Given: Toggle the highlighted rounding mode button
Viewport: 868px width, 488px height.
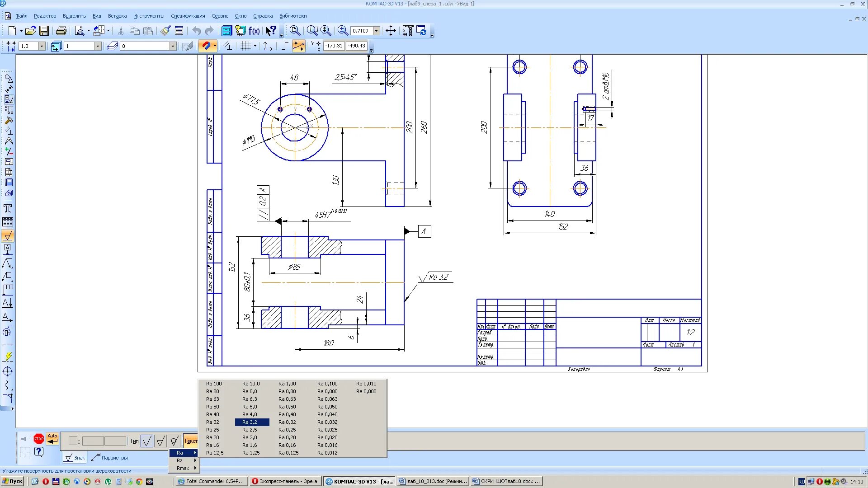Looking at the screenshot, I should (299, 46).
